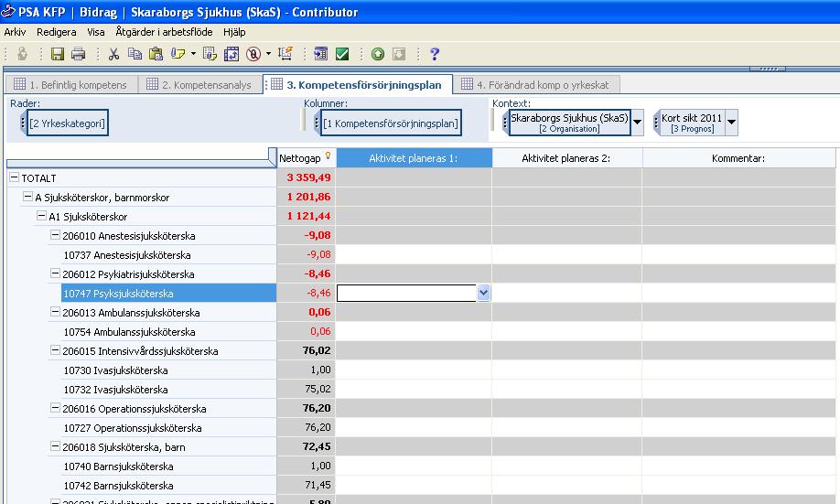
Task: Click the lightbulb icon in Nettogap header
Action: [328, 155]
